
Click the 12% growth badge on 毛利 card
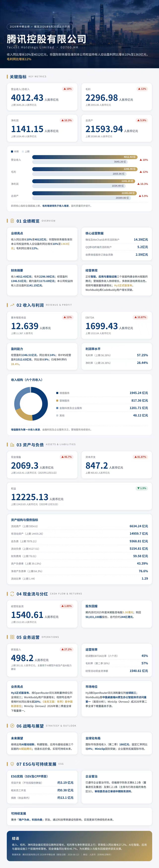[x=142, y=89]
